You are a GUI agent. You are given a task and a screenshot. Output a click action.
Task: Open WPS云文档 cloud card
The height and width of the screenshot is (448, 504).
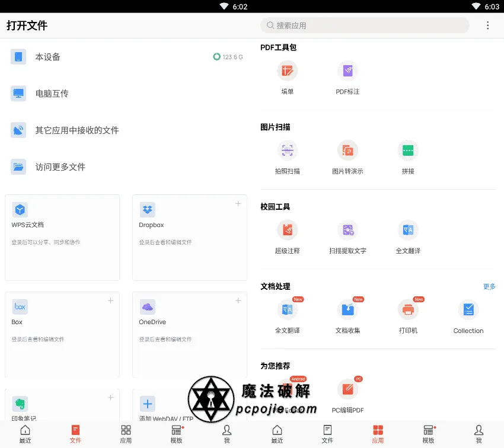(x=62, y=238)
